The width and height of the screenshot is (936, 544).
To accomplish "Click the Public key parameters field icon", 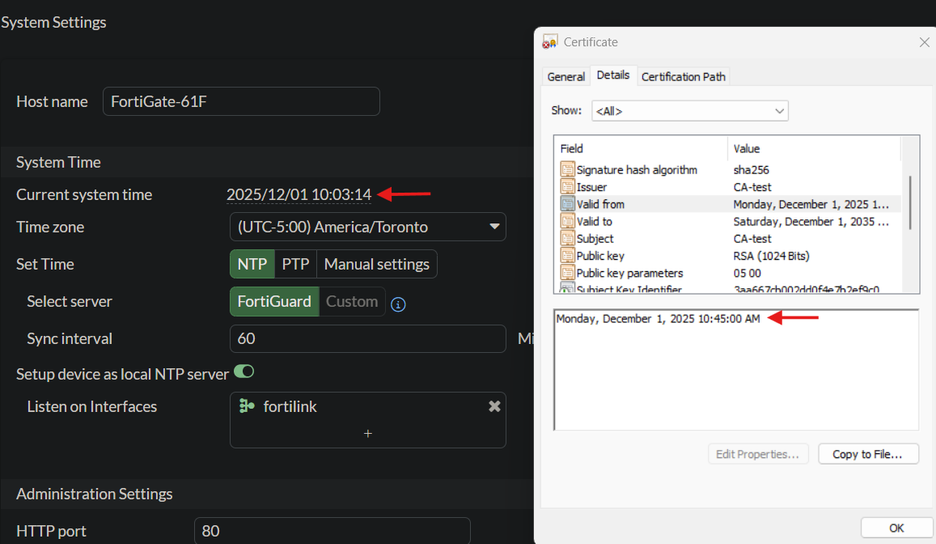I will (x=567, y=273).
